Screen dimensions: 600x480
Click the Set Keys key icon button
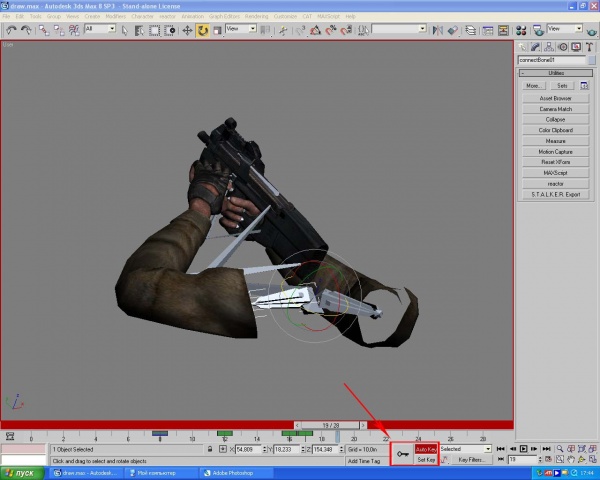(401, 454)
